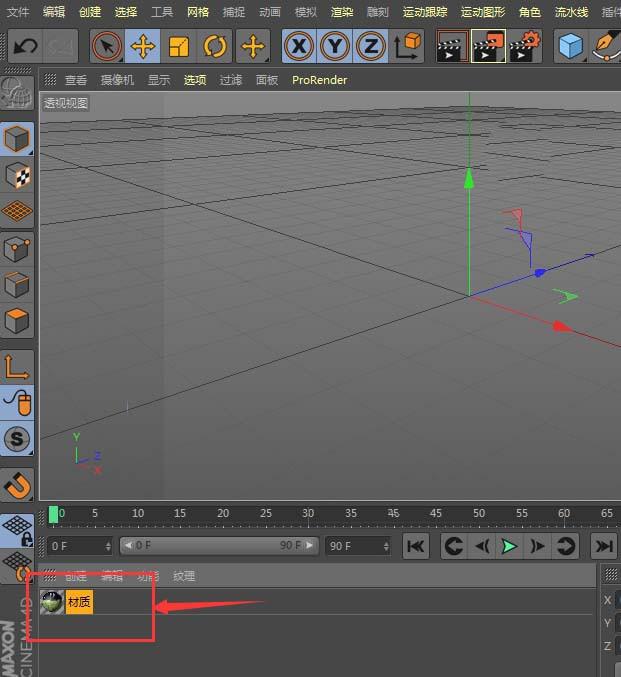
Task: Click the Undo arrow icon
Action: [25, 46]
